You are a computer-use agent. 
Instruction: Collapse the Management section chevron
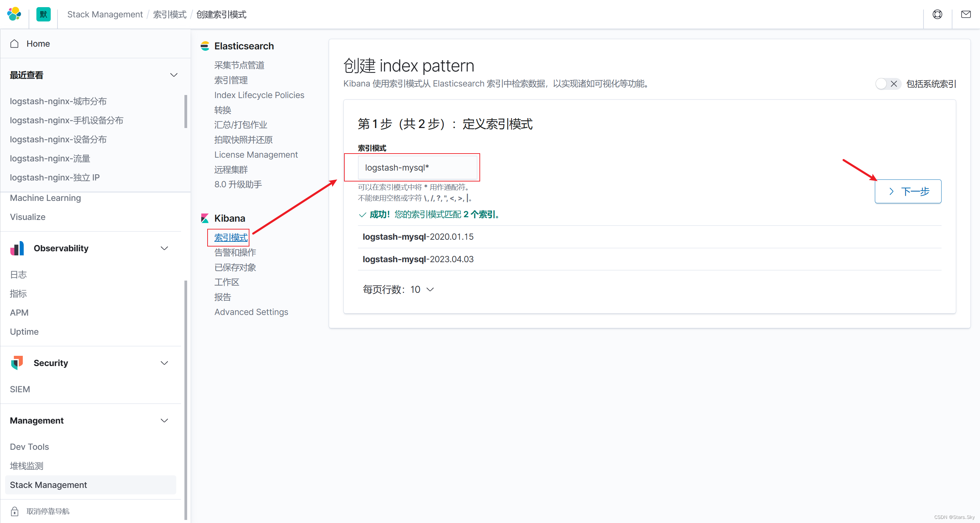point(164,420)
